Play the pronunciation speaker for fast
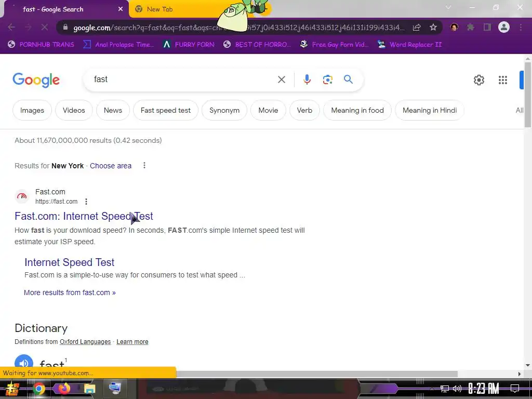 [24, 363]
